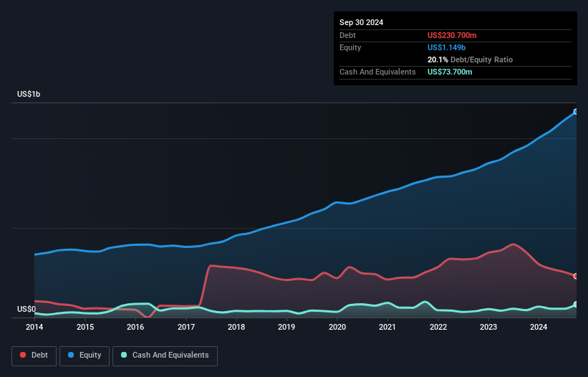This screenshot has width=588, height=377.
Task: Click the blue Equity endpoint marker
Action: [576, 112]
